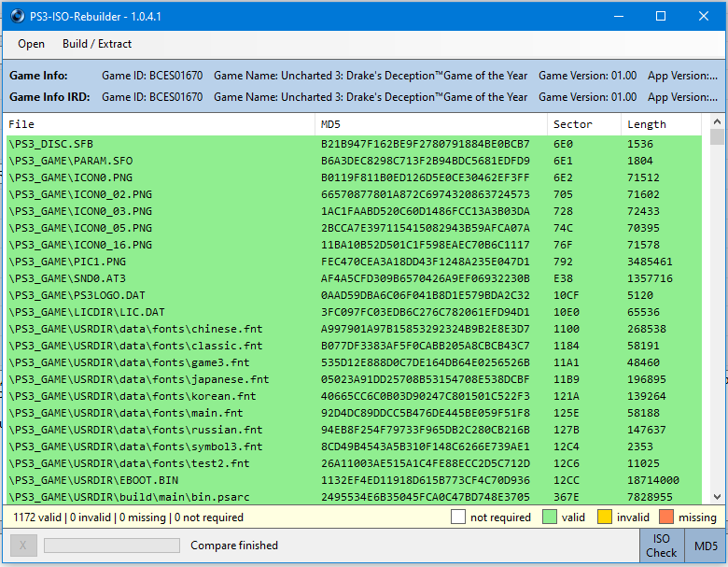Open the Build / Extract menu
Screen dimensions: 728x567
97,44
